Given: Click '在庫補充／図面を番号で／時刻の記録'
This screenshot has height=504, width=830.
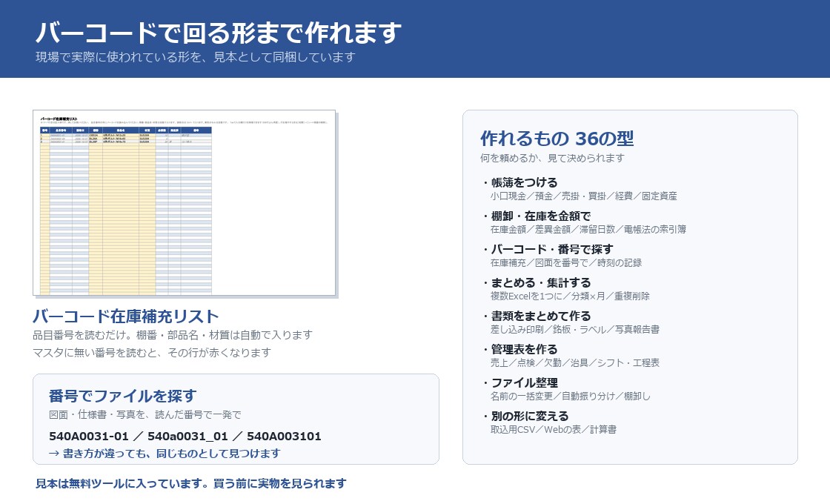Looking at the screenshot, I should [x=566, y=263].
